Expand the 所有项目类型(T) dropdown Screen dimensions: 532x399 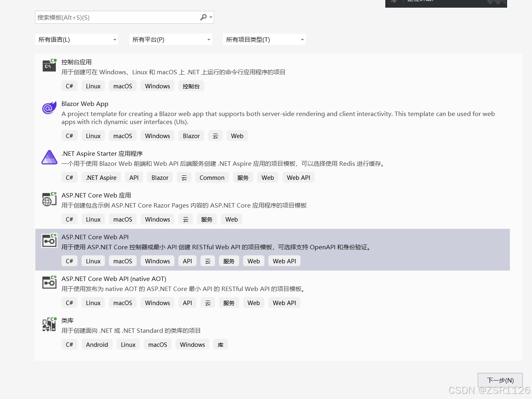[264, 39]
